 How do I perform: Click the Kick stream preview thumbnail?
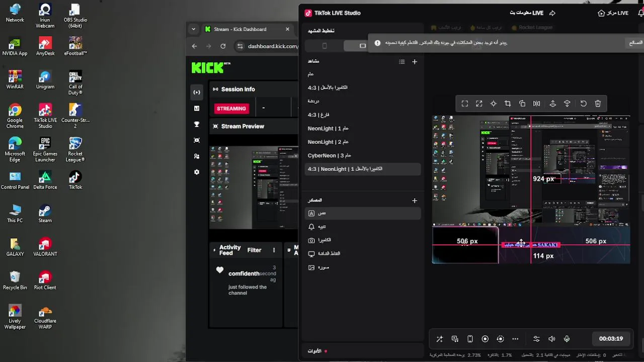[254, 187]
